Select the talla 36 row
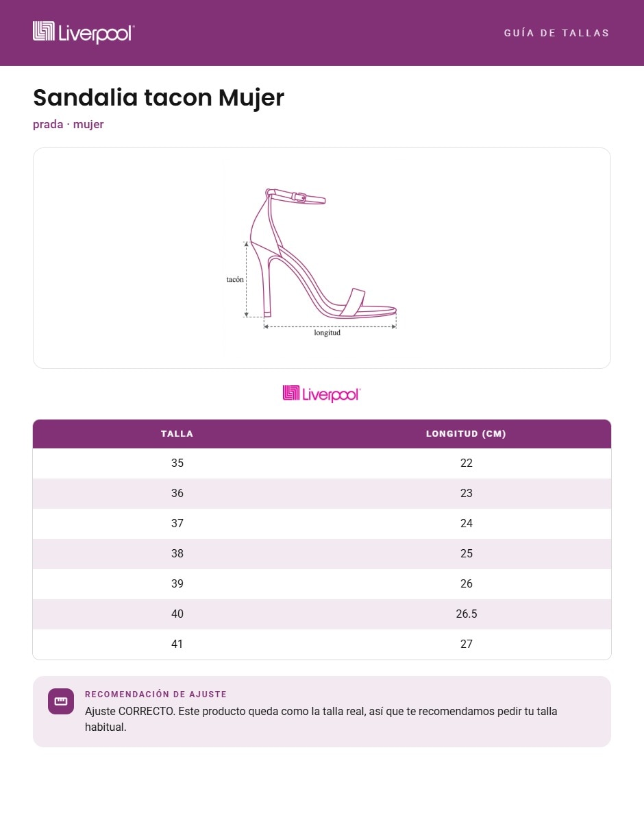Viewport: 644px width, 833px height. (x=322, y=494)
